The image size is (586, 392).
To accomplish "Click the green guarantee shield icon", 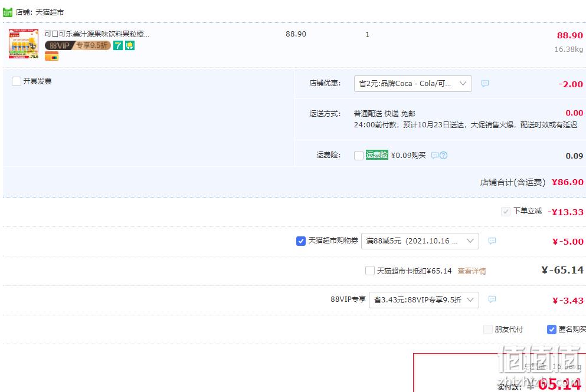I will coord(130,45).
